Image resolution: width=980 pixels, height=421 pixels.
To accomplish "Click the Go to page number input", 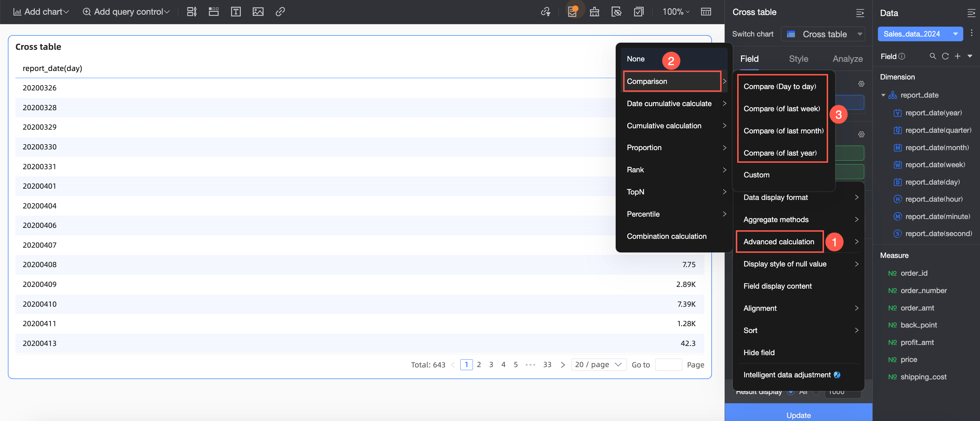I will (x=669, y=365).
